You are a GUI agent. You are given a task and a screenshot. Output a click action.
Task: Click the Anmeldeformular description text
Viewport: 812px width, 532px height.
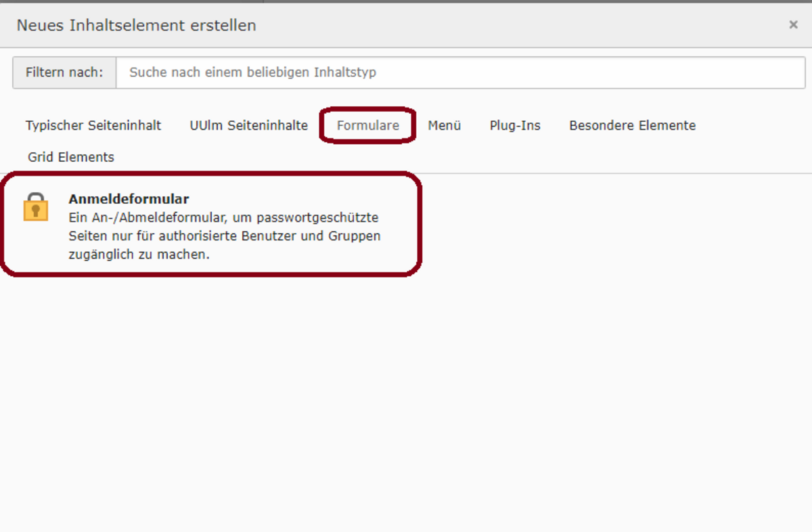225,236
